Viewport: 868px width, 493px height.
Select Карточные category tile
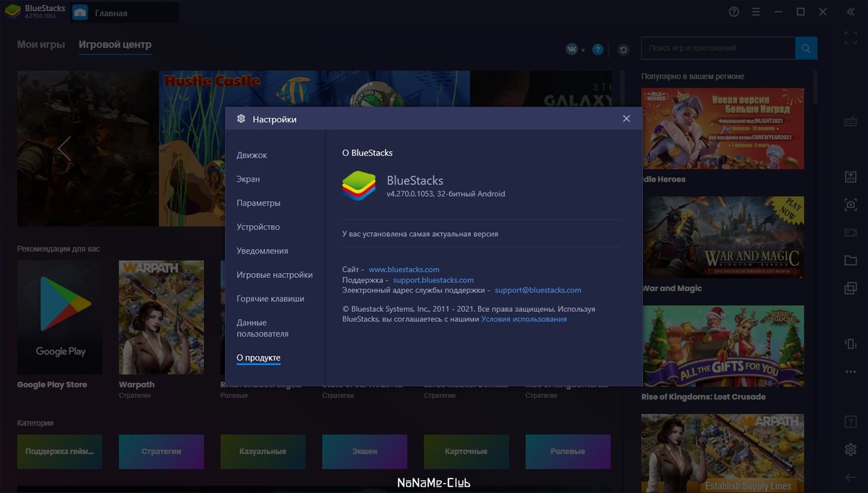(467, 451)
